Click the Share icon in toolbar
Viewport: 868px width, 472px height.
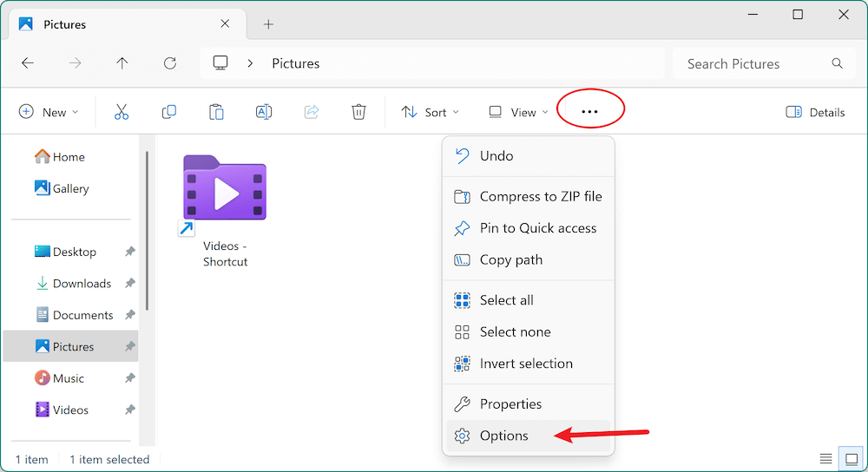click(x=312, y=112)
